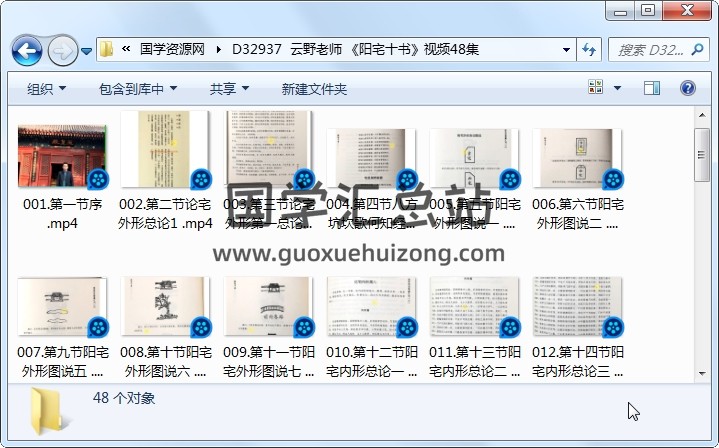The image size is (719, 448).
Task: Open the 组织 menu
Action: [x=46, y=88]
